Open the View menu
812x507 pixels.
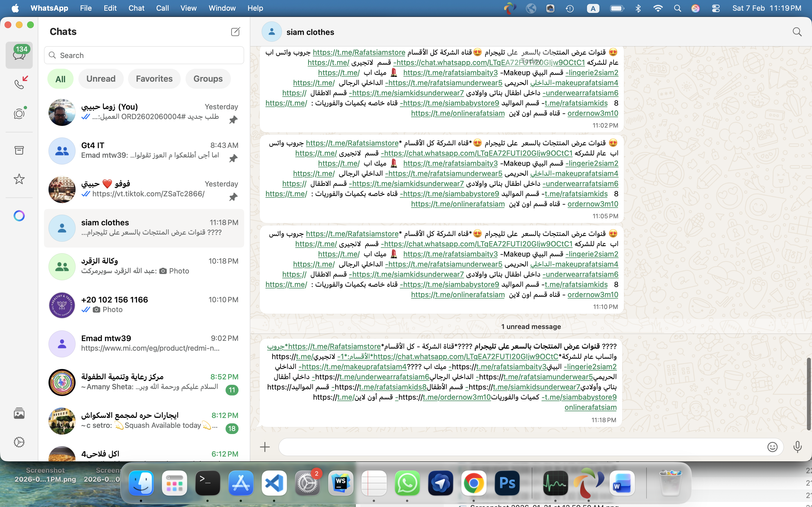click(188, 8)
